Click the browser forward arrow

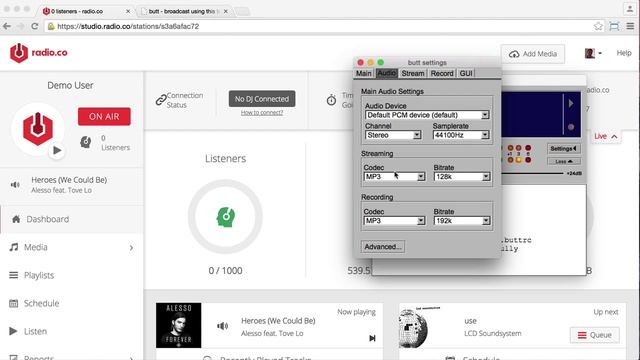(21, 26)
